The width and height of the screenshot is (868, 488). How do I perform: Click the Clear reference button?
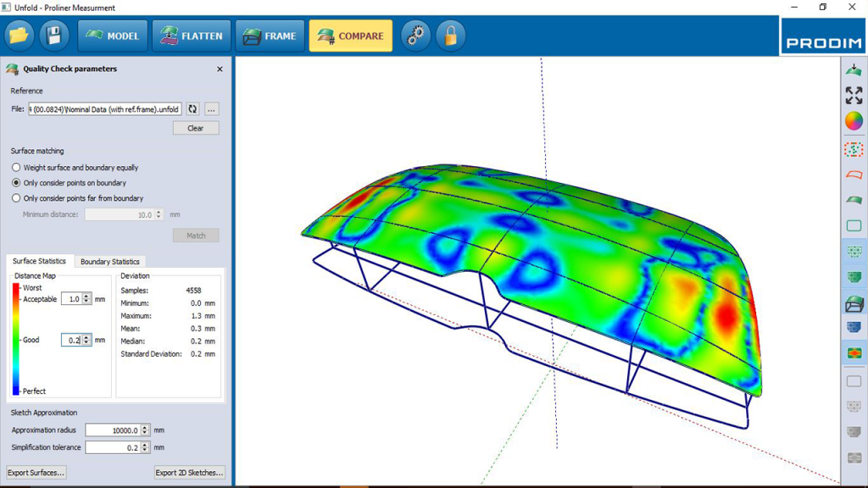[196, 128]
